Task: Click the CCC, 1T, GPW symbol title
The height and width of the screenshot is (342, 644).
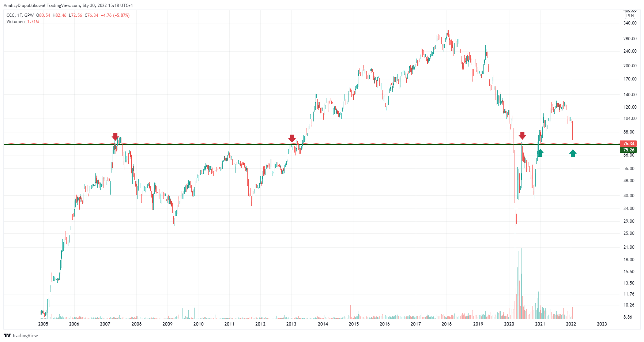Action: 20,15
